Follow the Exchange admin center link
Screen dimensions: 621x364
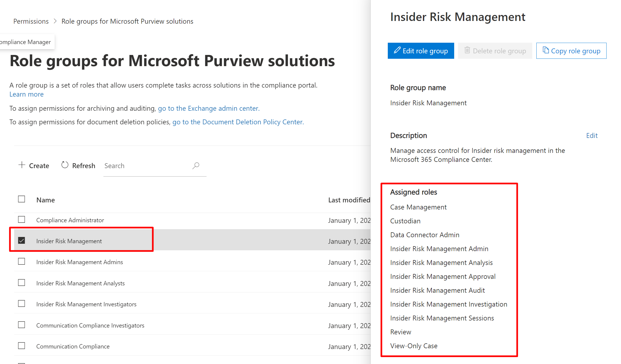(209, 108)
